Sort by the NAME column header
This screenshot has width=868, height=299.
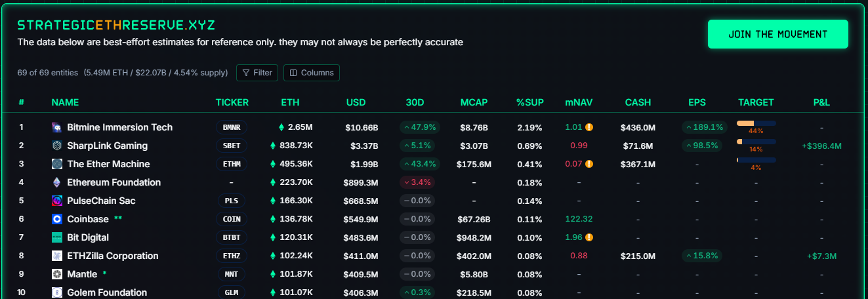pos(65,102)
